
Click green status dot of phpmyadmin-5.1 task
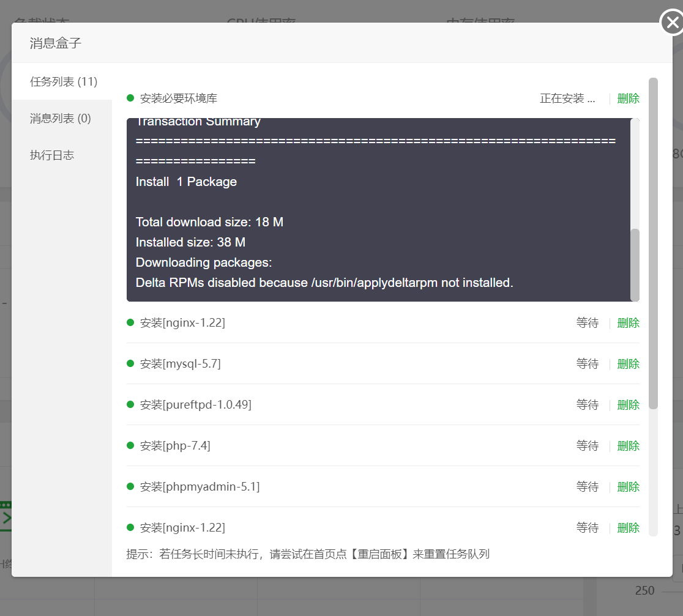[130, 486]
